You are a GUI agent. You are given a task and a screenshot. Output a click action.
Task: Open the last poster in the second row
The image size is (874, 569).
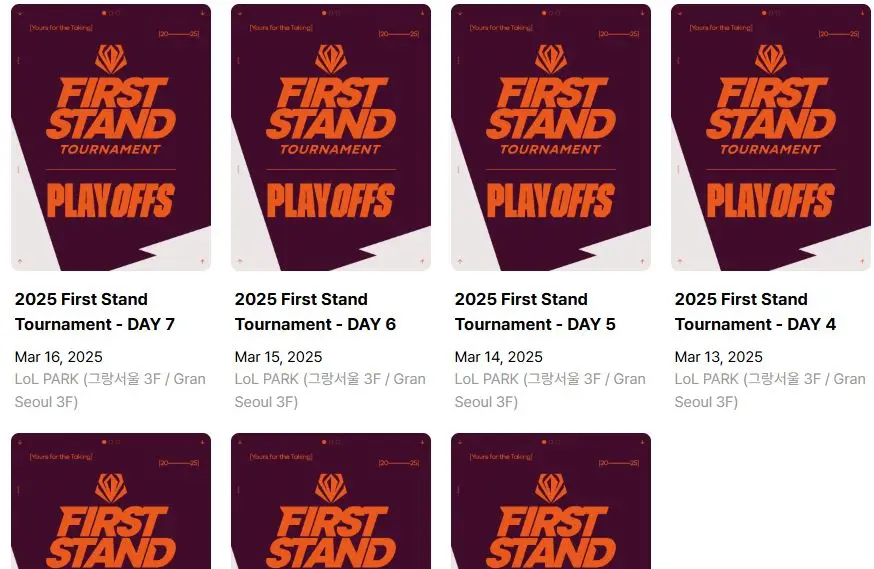click(x=551, y=501)
